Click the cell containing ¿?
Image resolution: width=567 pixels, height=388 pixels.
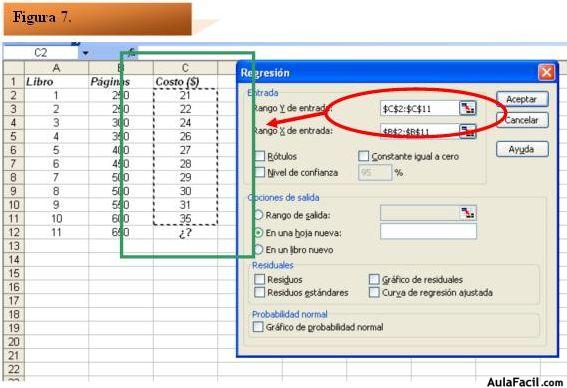click(185, 232)
